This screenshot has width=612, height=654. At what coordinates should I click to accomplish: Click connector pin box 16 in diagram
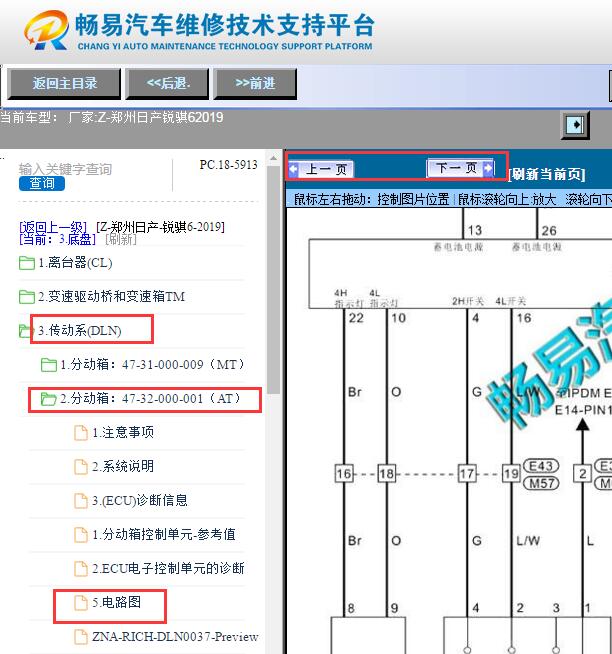pos(344,473)
